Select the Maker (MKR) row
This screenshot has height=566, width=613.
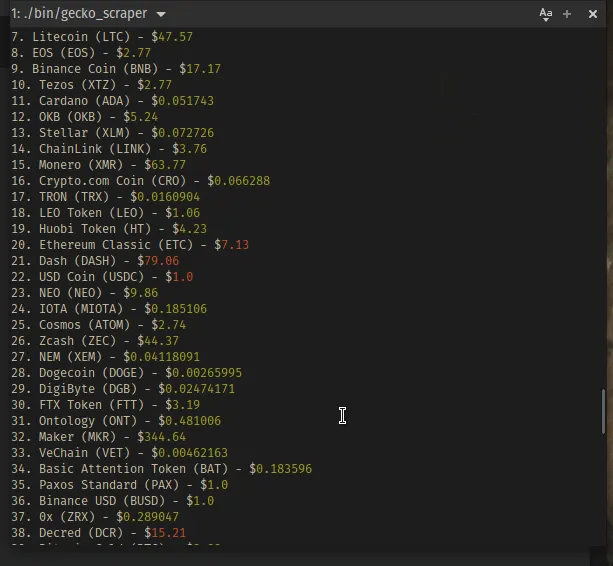coord(99,437)
